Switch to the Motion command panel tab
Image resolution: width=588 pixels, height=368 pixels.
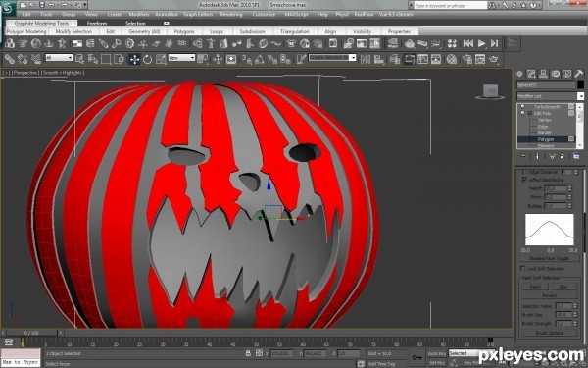coord(555,74)
